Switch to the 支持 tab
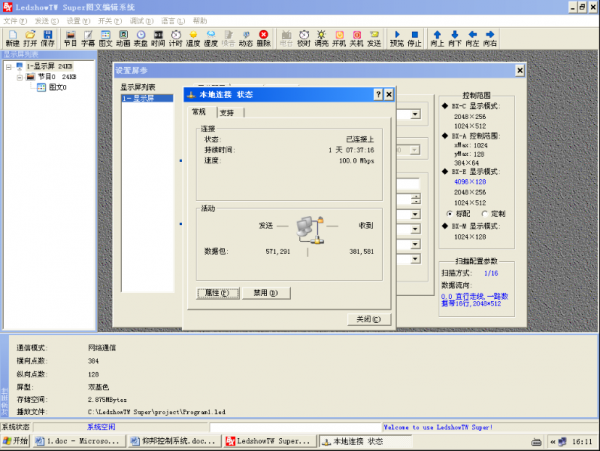 (227, 113)
